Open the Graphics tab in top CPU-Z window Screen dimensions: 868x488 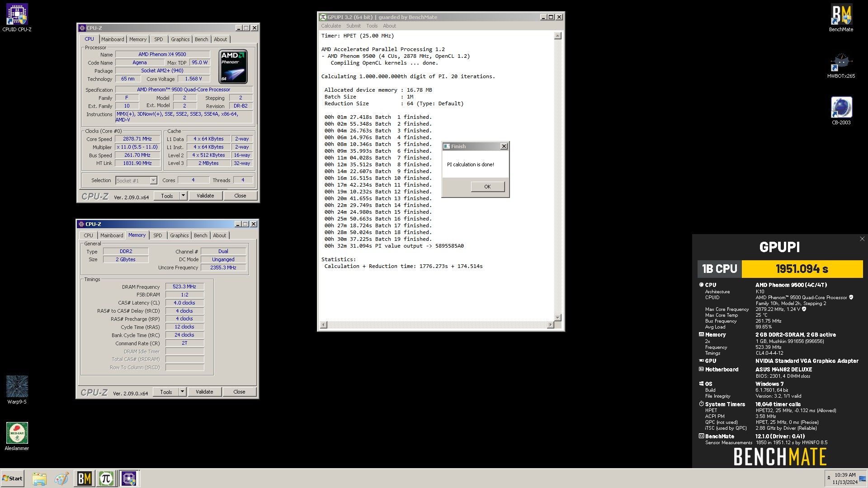tap(180, 39)
